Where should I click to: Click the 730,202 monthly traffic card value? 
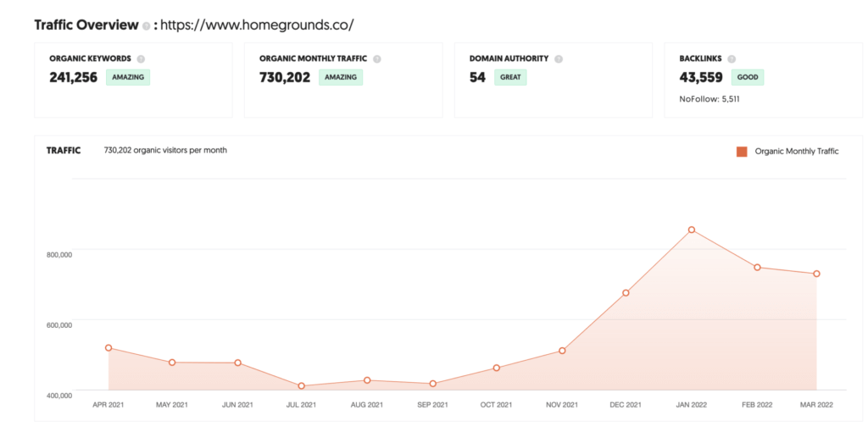click(x=285, y=77)
